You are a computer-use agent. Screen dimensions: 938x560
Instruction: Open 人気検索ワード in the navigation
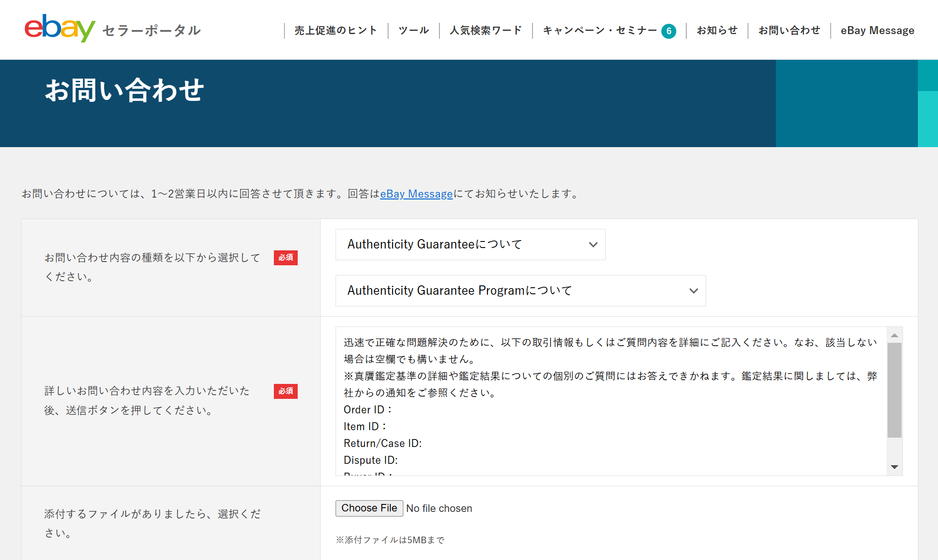pos(486,30)
